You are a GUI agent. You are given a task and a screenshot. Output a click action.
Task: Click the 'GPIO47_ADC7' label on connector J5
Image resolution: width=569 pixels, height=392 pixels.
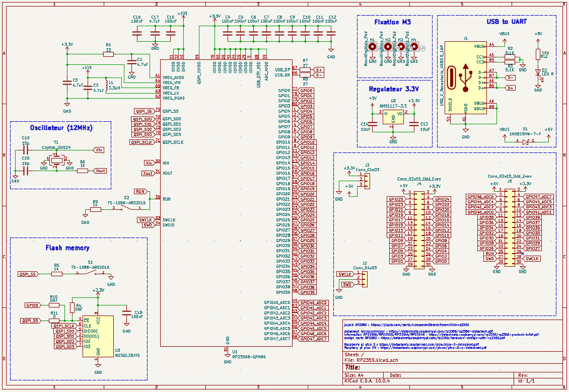click(x=538, y=197)
